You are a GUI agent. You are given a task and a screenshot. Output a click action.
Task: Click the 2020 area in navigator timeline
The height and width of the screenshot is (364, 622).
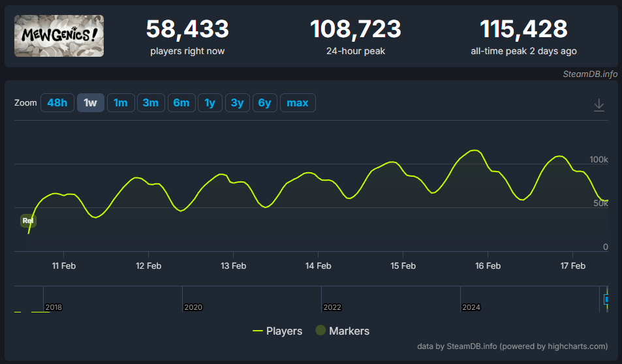[x=193, y=307]
